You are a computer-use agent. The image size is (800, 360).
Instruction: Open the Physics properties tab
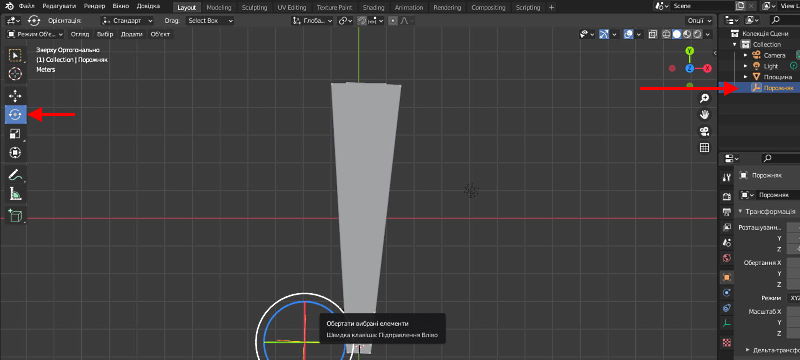727,293
